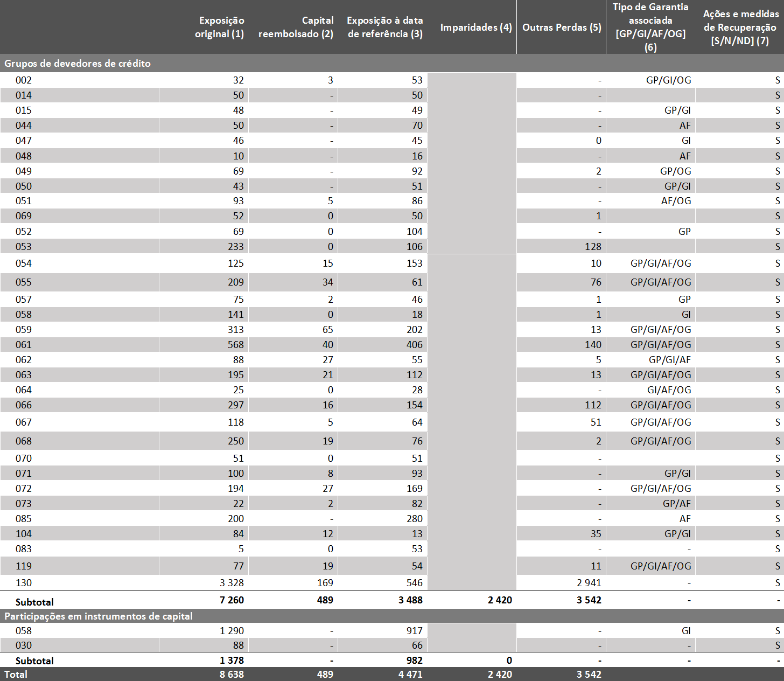This screenshot has width=784, height=681.
Task: Select the 'Outras Perdas (5)' column header
Action: [562, 27]
